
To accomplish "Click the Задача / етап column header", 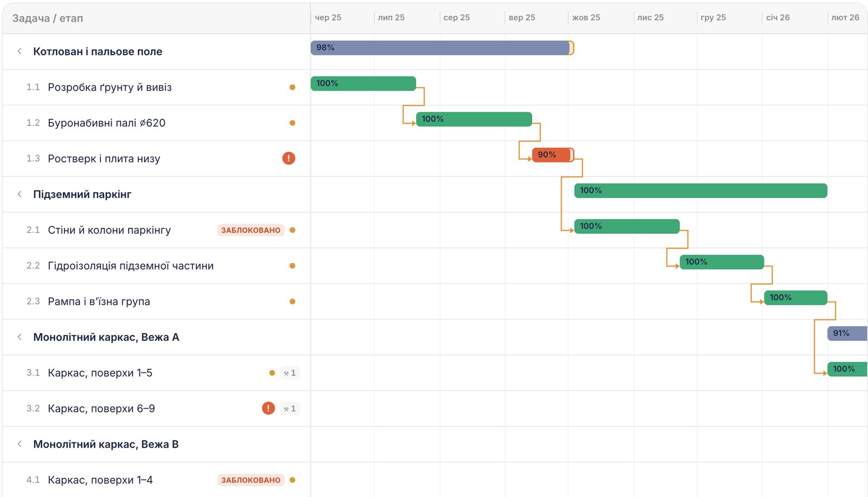I will click(48, 18).
